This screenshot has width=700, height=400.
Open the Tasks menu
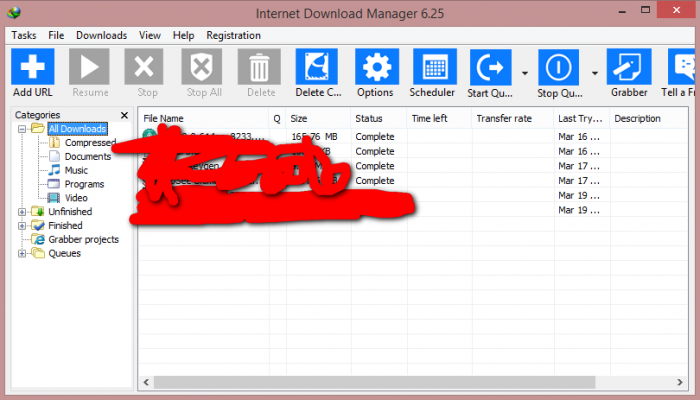(x=24, y=35)
